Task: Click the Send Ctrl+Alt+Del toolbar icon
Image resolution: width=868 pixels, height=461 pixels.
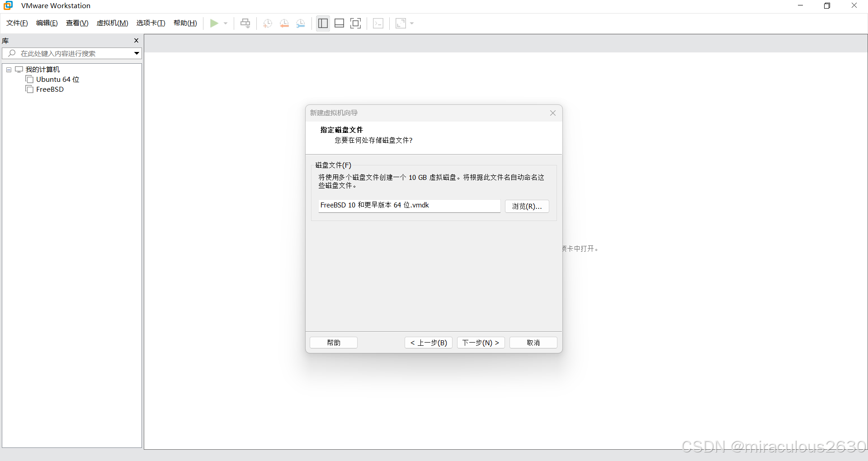Action: pyautogui.click(x=245, y=23)
